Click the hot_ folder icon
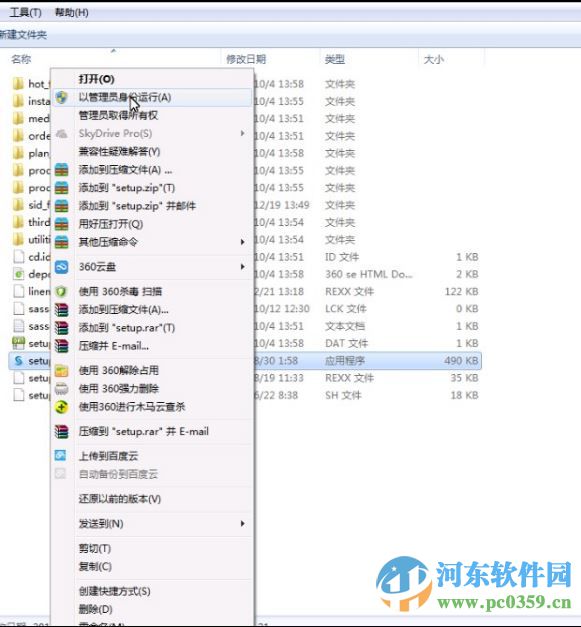This screenshot has height=627, width=581. click(x=18, y=84)
